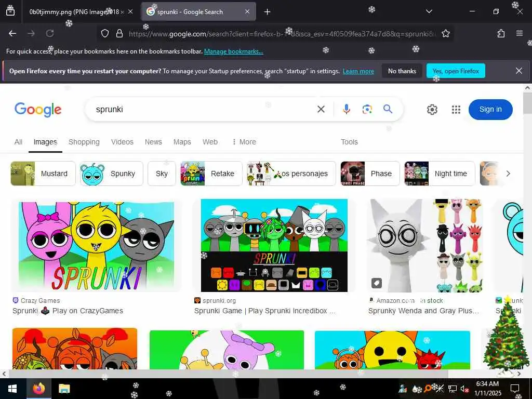Select the Images tab
The image size is (532, 399).
45,142
